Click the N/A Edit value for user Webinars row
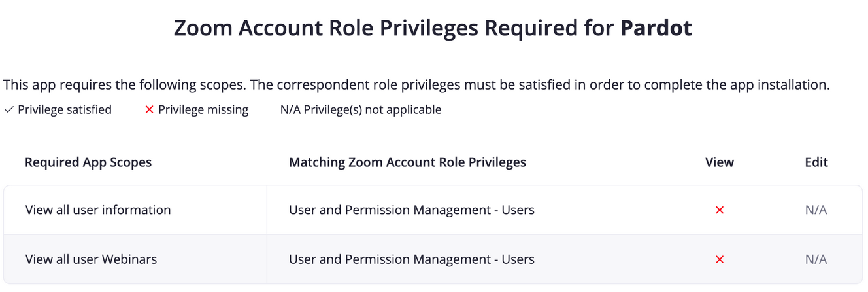The height and width of the screenshot is (292, 868). (x=816, y=260)
